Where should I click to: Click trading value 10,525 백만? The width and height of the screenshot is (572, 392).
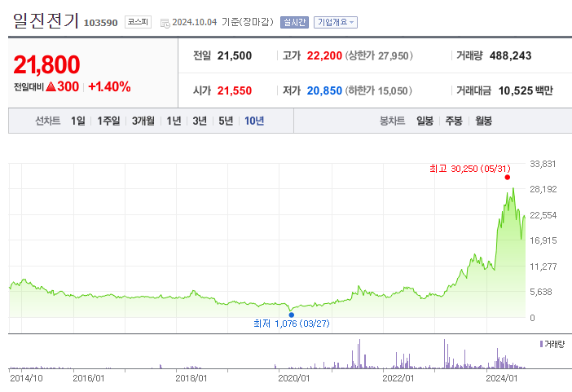tap(526, 90)
